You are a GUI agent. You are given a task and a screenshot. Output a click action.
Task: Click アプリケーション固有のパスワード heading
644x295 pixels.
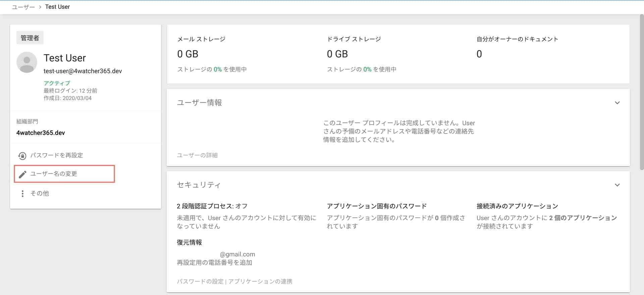(x=377, y=206)
